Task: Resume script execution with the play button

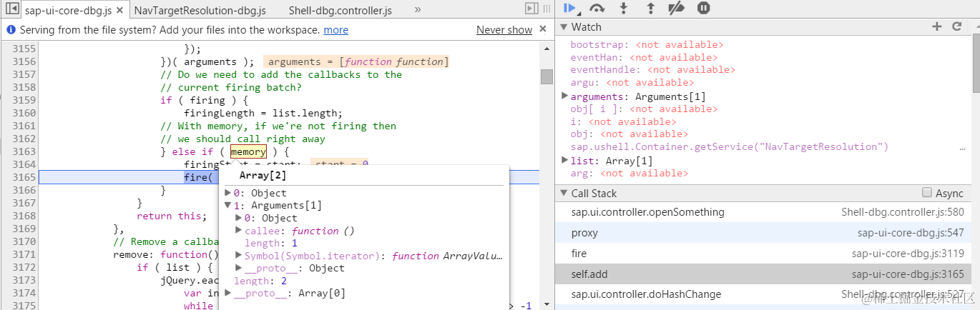Action: pos(570,8)
